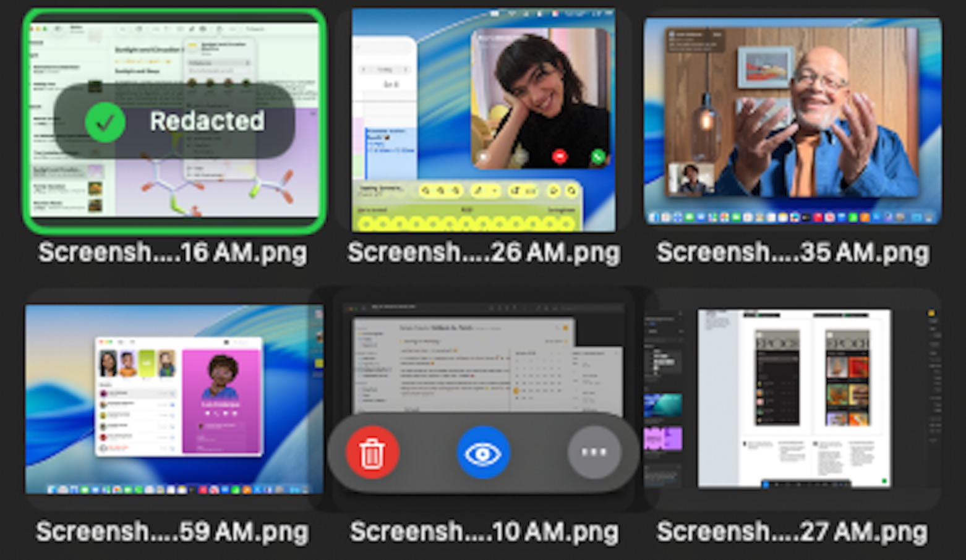This screenshot has width=966, height=560.
Task: Toggle the blue eye preview button
Action: click(x=483, y=453)
